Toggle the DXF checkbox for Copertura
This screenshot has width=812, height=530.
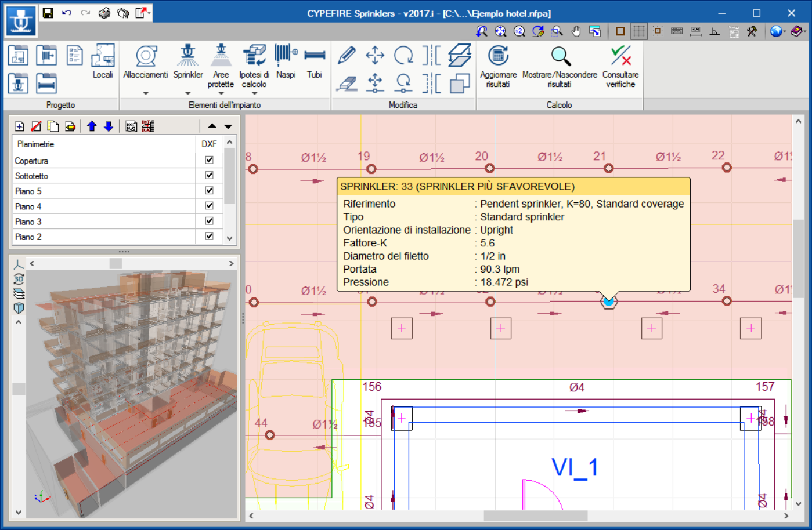(x=210, y=160)
